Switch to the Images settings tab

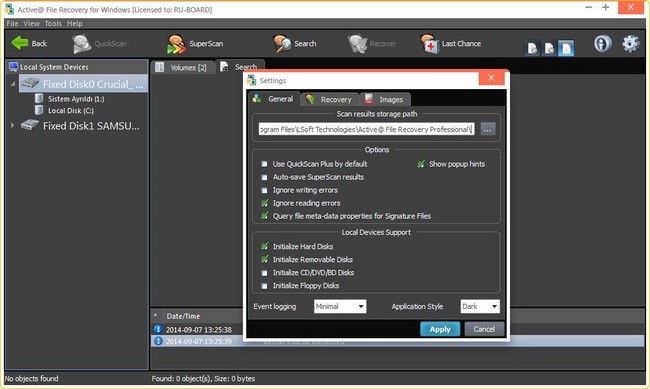click(x=385, y=100)
